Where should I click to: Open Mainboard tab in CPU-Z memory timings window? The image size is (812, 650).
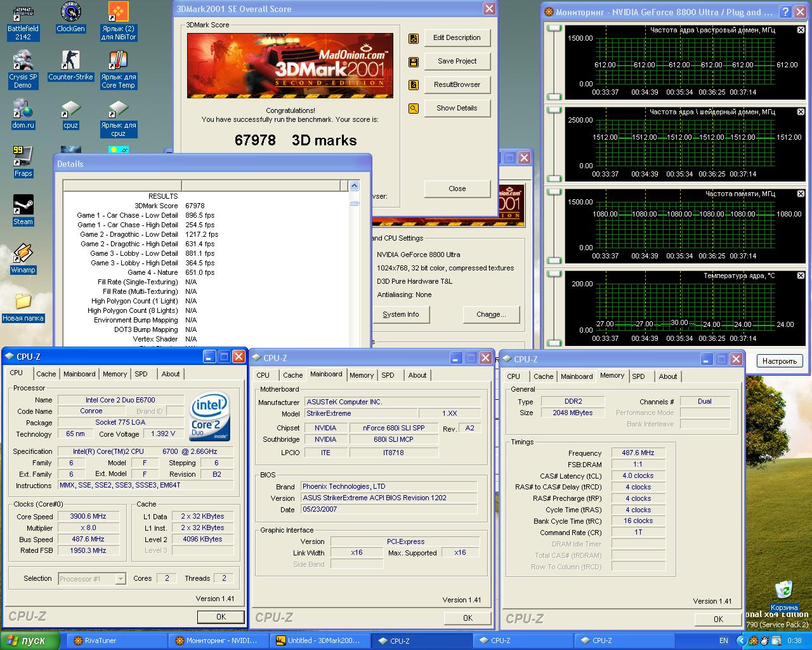pyautogui.click(x=577, y=377)
